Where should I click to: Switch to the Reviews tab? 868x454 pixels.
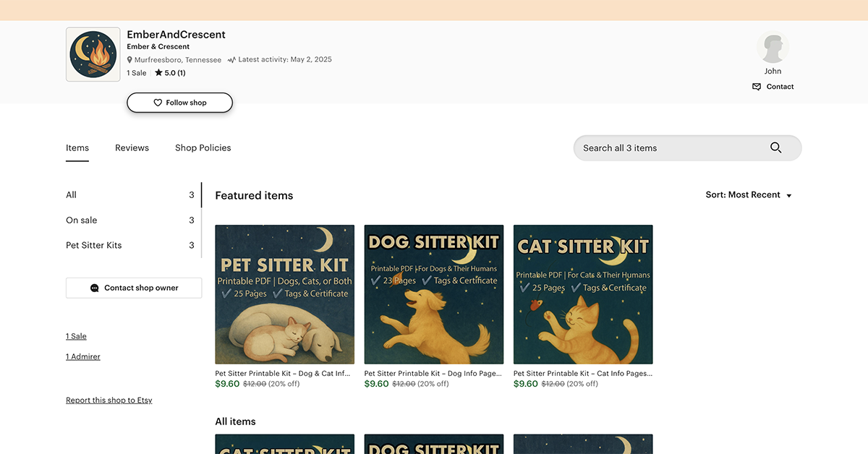point(132,147)
